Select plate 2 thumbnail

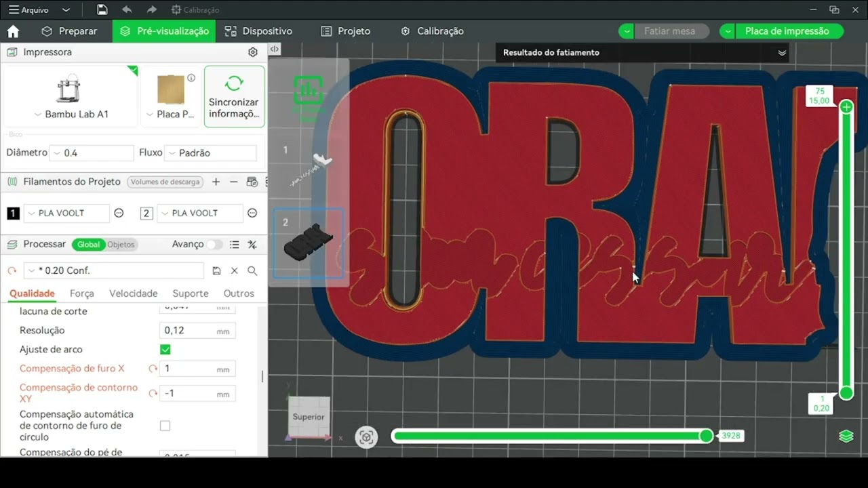coord(309,243)
